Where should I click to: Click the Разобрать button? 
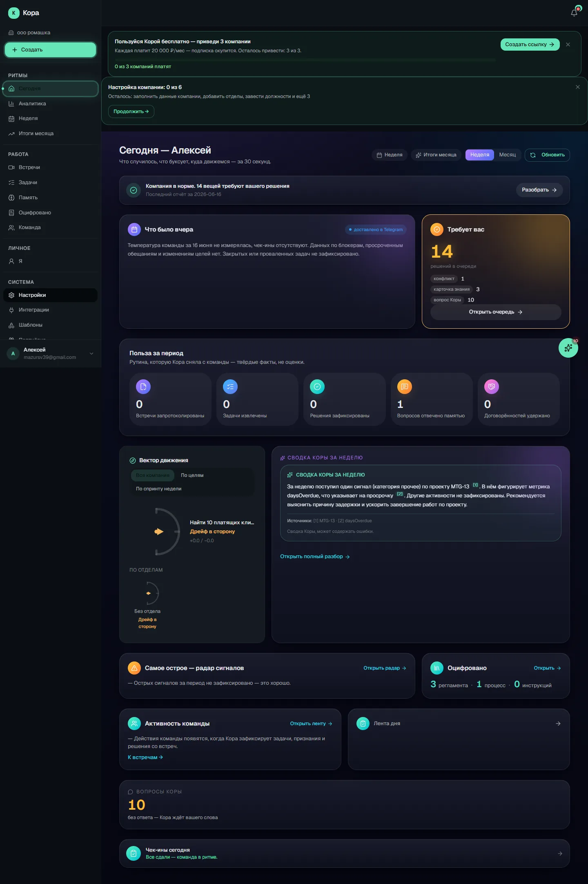tap(539, 190)
